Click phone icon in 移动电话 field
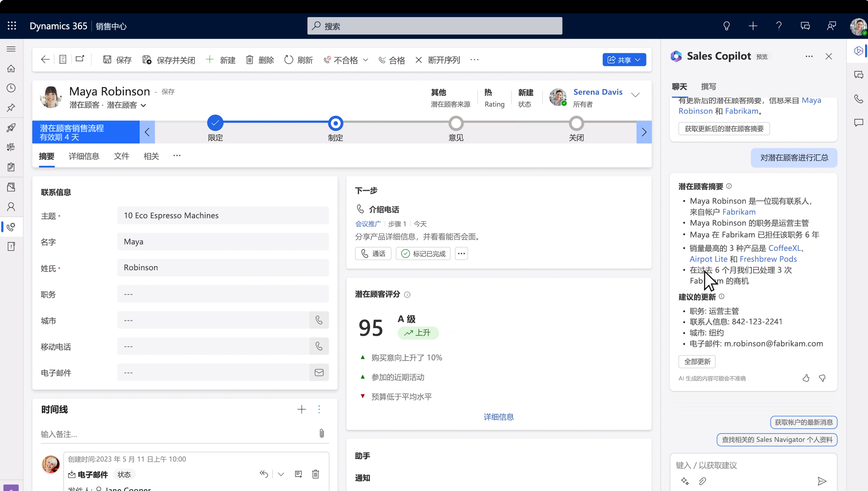The width and height of the screenshot is (868, 491). click(x=319, y=346)
